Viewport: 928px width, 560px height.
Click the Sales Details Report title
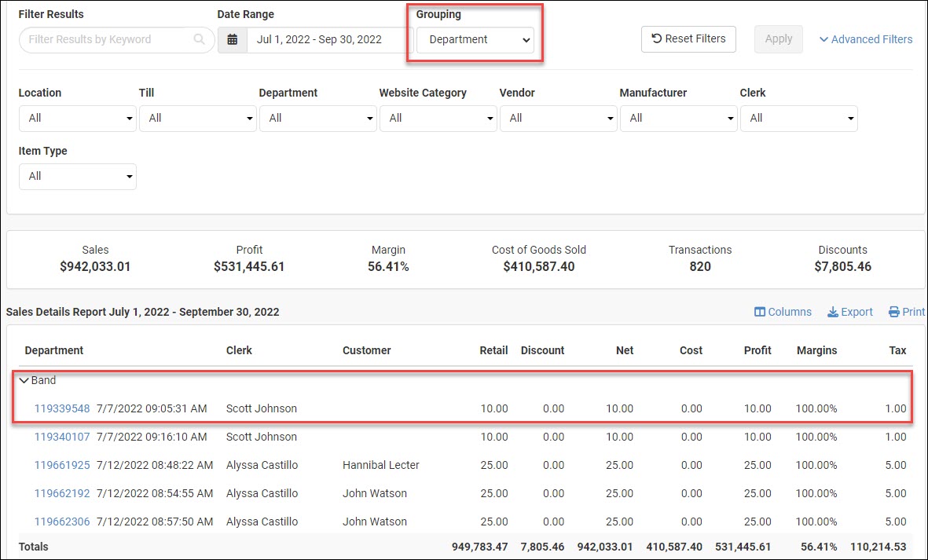tap(143, 312)
